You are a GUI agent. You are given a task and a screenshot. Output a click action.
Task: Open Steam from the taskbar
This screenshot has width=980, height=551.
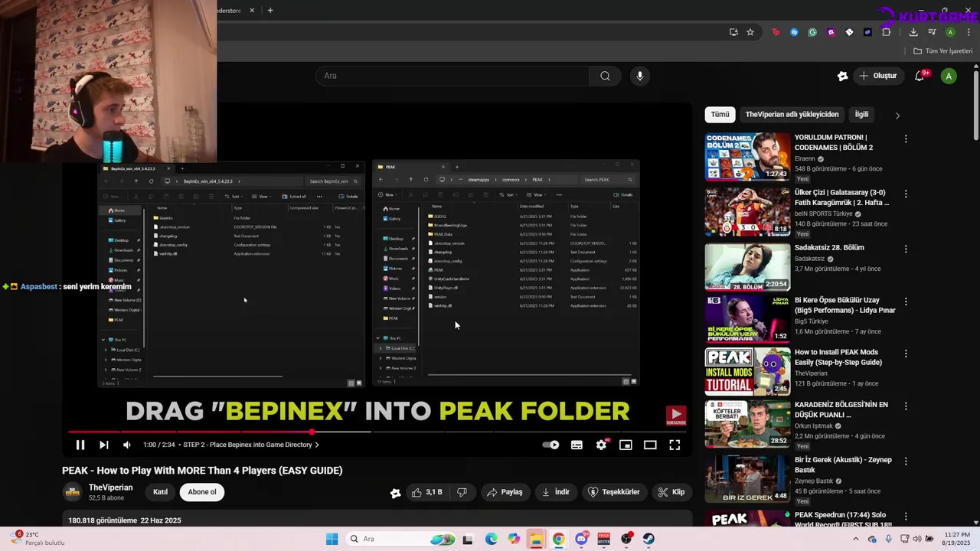coord(648,540)
